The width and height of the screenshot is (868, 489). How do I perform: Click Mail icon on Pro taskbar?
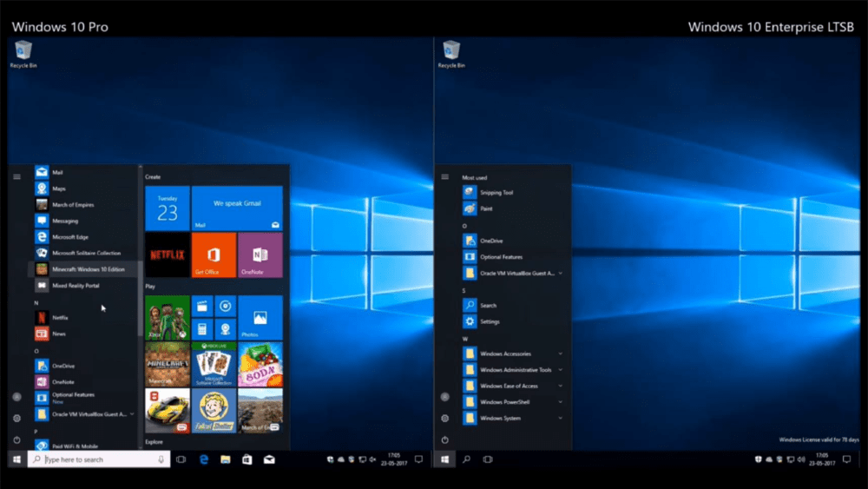point(269,459)
